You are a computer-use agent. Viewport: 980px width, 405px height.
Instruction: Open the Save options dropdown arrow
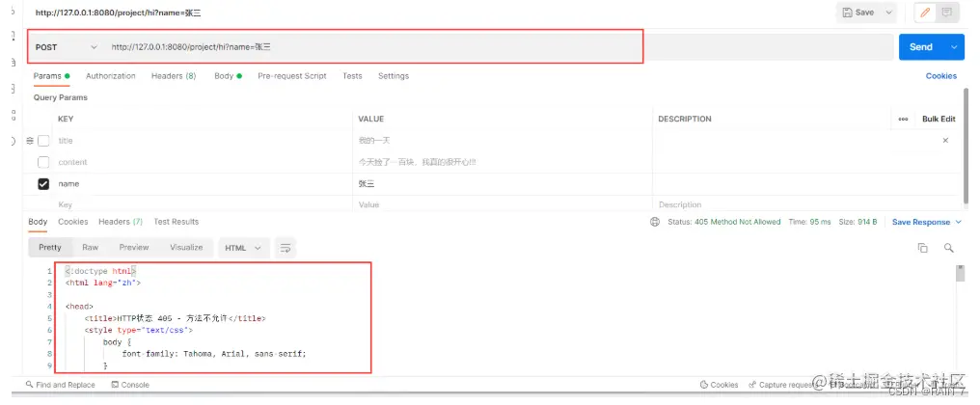tap(888, 13)
